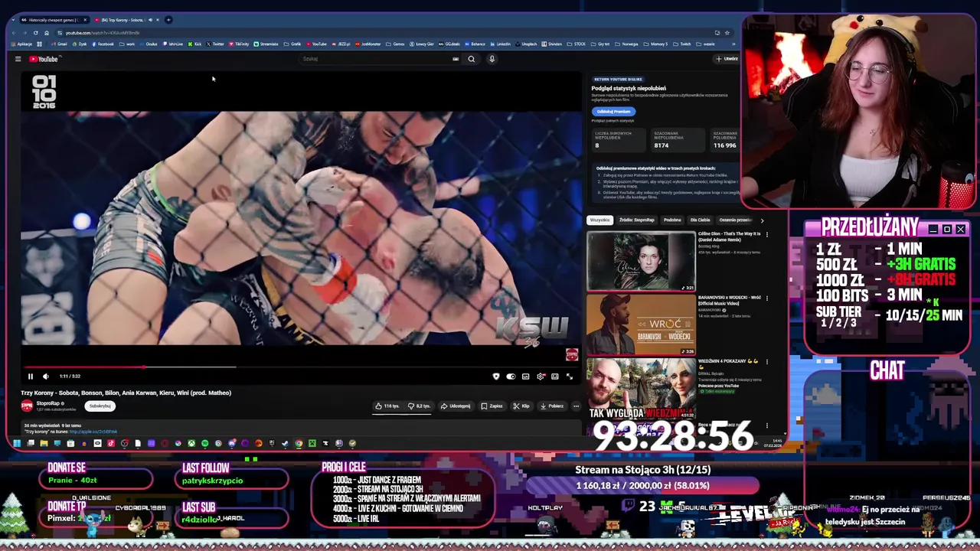Bookmark this page with star

point(727,33)
